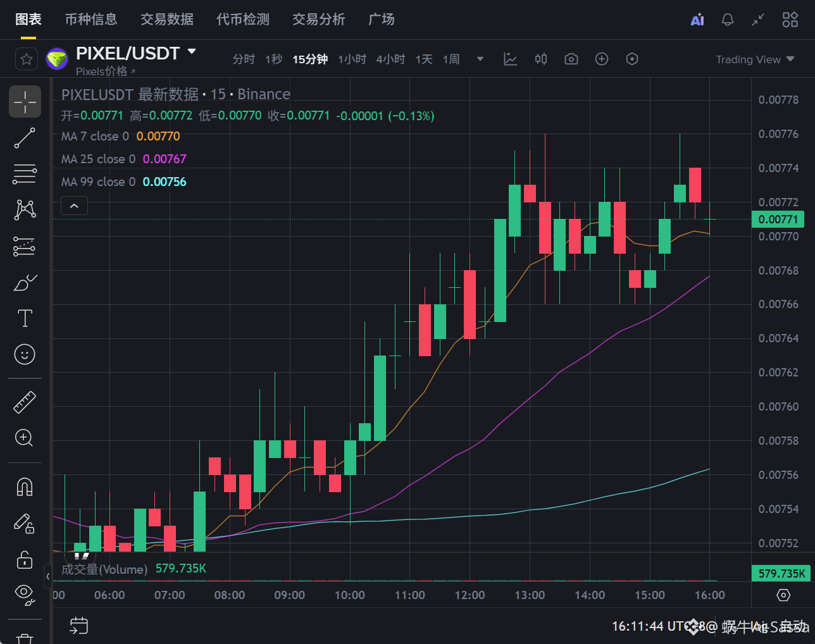This screenshot has height=644, width=815.
Task: Take a chart snapshot with camera icon
Action: (571, 59)
